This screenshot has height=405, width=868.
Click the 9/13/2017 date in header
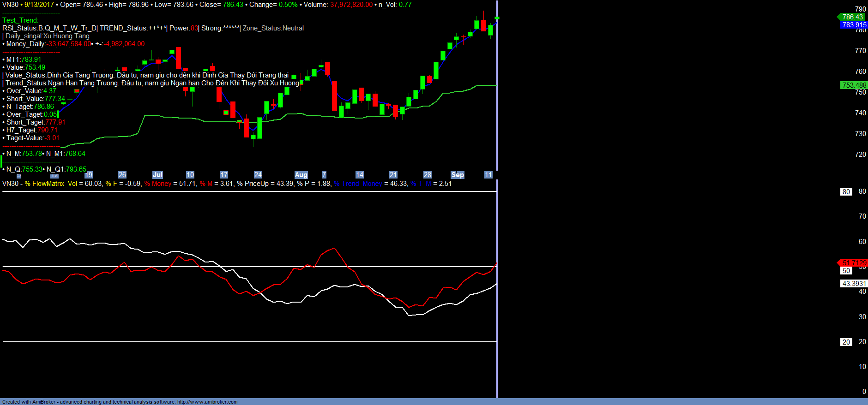(x=39, y=5)
